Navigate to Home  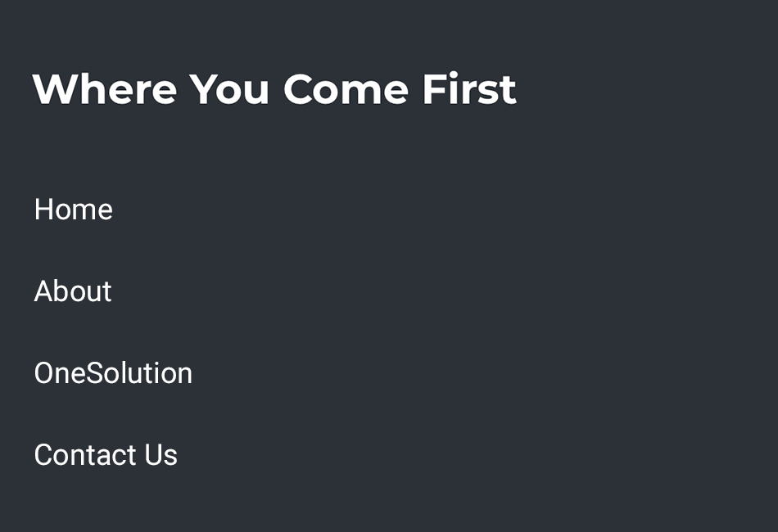tap(73, 210)
